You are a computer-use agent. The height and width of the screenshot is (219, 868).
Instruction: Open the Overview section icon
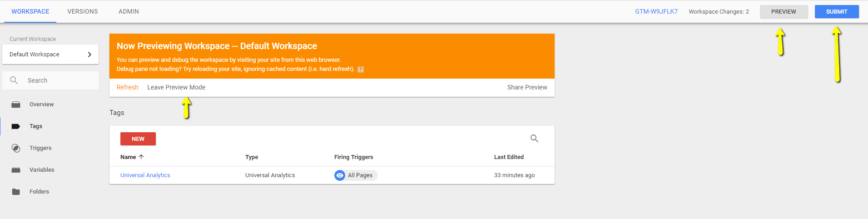tap(16, 105)
